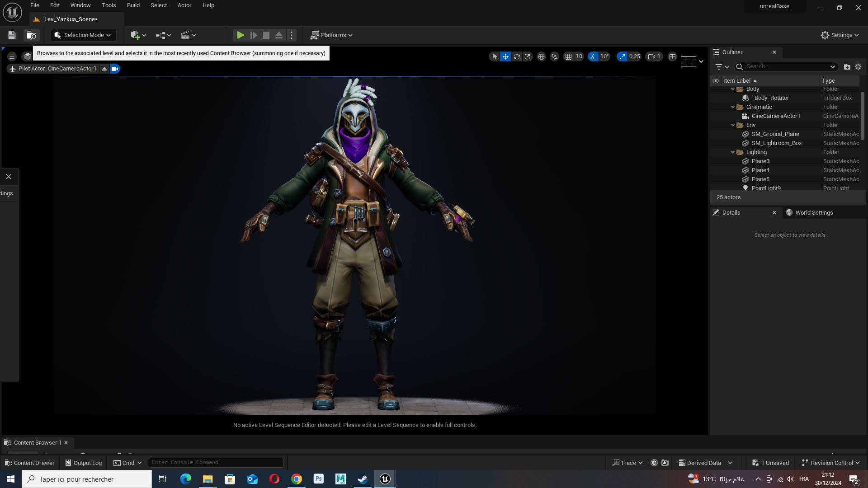
Task: Open the Blueprints dropdown in the toolbar
Action: [x=163, y=35]
